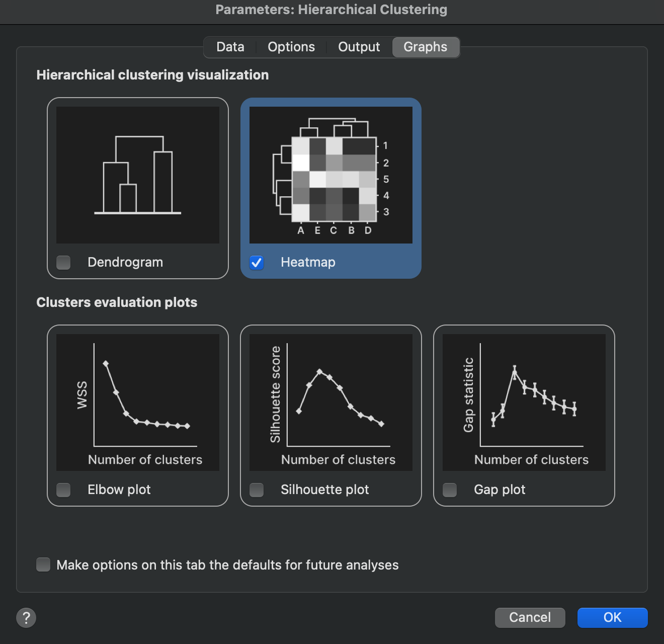
Task: Open the Options tab
Action: (x=291, y=47)
